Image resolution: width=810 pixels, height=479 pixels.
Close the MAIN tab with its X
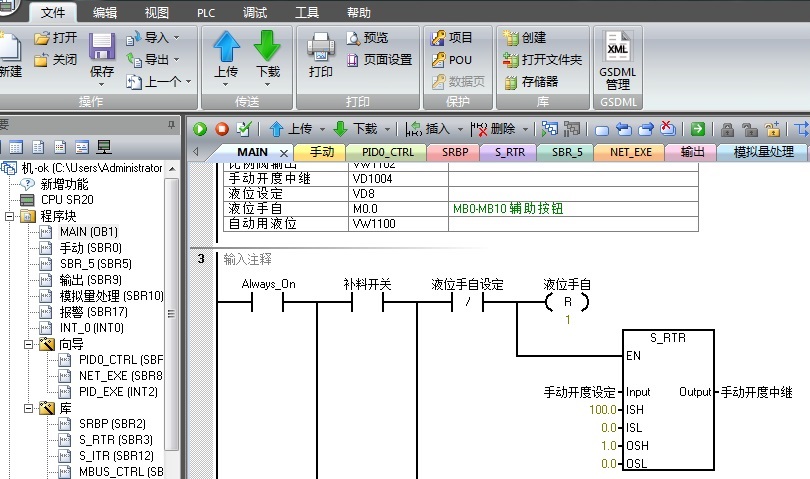[x=283, y=153]
